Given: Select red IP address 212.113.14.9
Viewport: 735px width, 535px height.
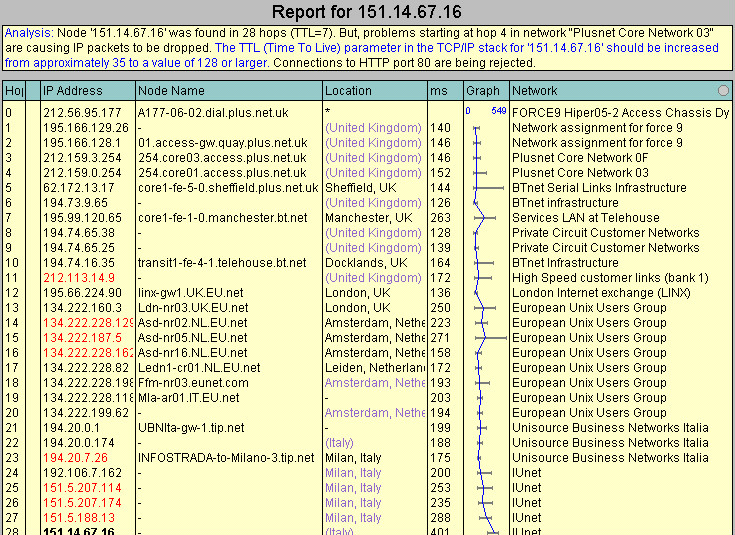Looking at the screenshot, I should tap(79, 278).
